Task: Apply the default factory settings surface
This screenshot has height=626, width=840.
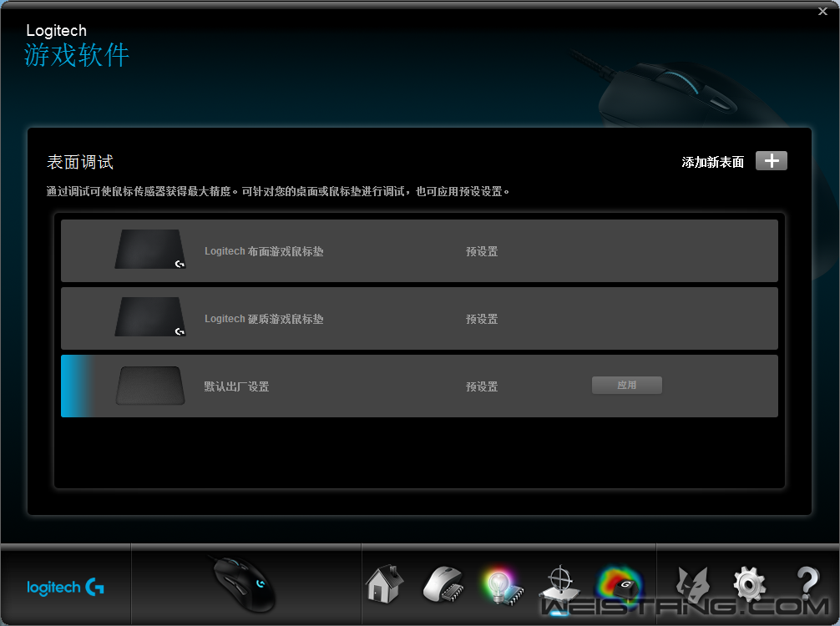Action: pyautogui.click(x=627, y=385)
